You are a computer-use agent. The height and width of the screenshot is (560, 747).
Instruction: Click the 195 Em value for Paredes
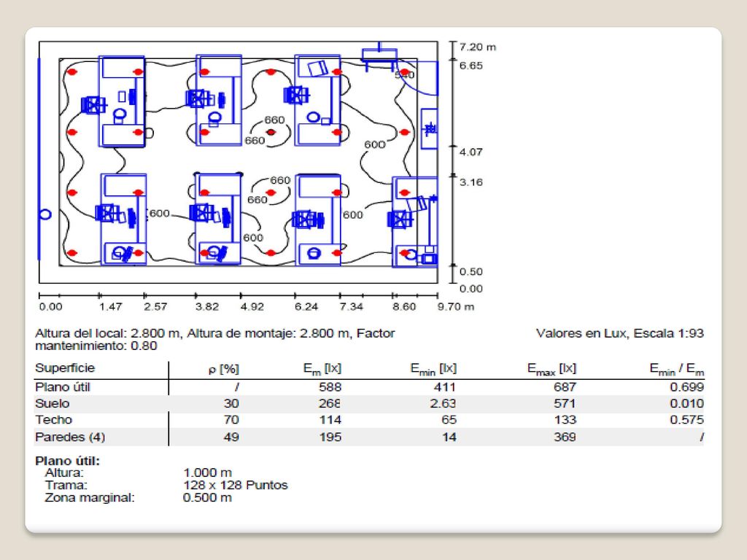pos(330,437)
